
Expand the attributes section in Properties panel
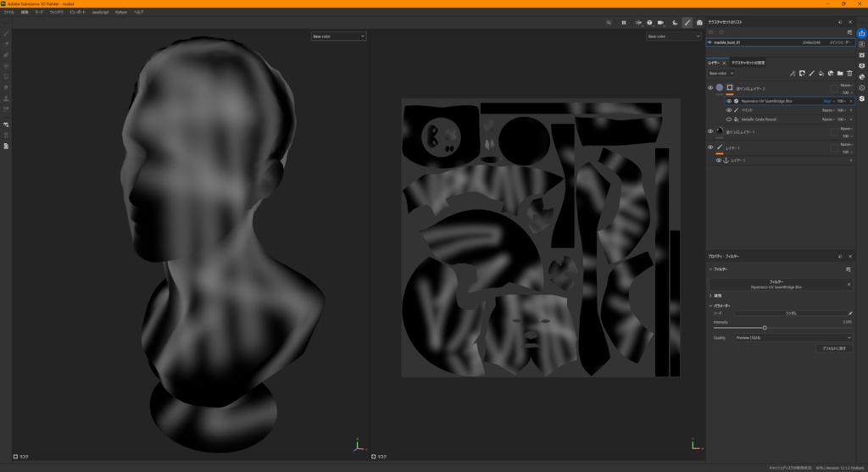coord(711,296)
